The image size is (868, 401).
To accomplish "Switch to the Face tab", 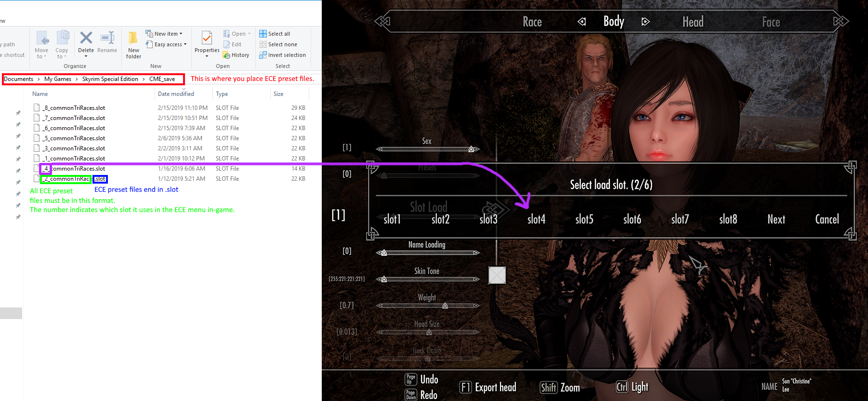I will click(771, 22).
